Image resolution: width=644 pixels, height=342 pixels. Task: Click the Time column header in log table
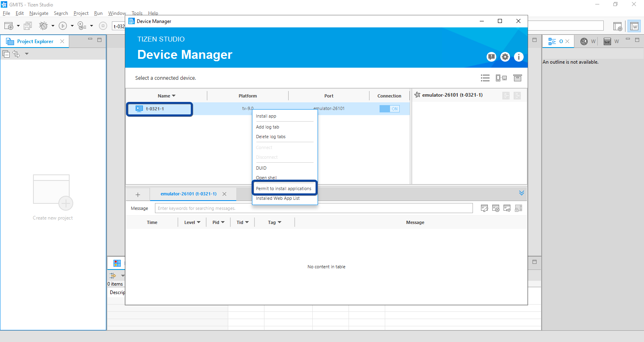click(x=152, y=222)
